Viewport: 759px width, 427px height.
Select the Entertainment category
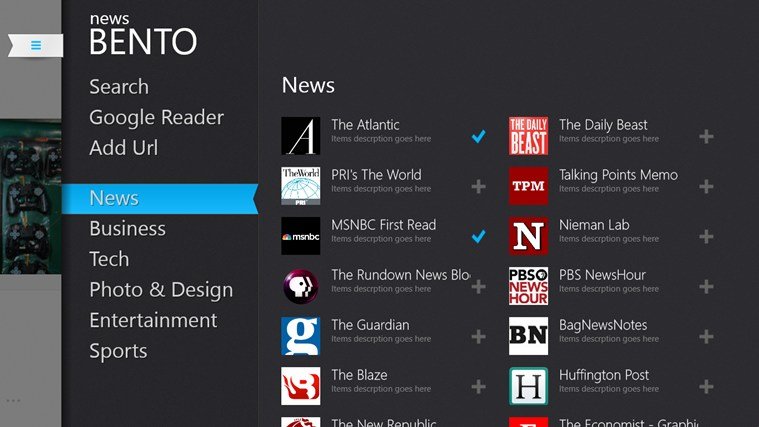[153, 320]
